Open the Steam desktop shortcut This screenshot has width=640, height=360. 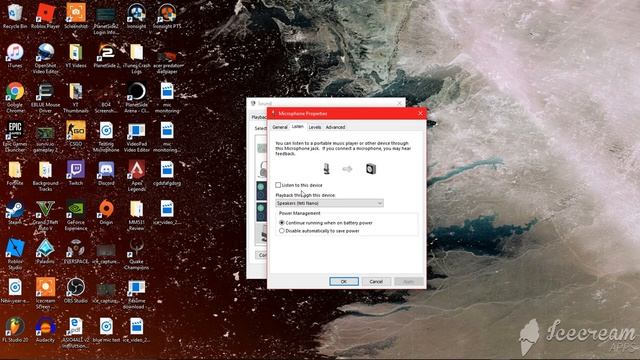pyautogui.click(x=15, y=213)
